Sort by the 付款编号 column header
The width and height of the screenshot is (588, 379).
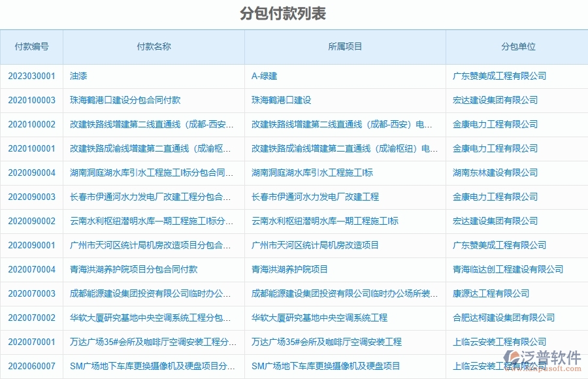30,46
